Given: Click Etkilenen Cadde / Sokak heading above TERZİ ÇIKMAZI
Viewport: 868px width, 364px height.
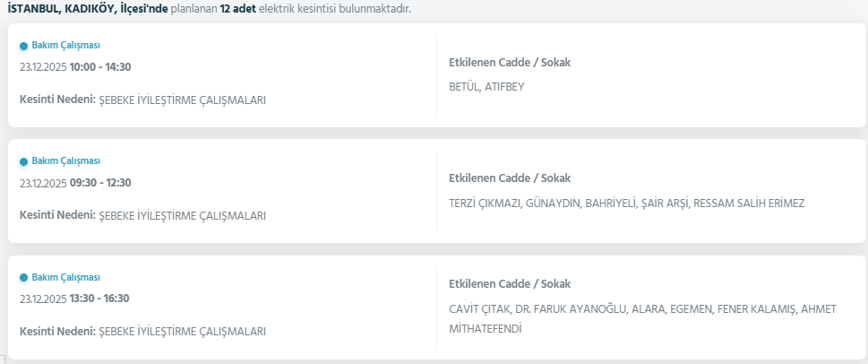Looking at the screenshot, I should click(x=509, y=178).
